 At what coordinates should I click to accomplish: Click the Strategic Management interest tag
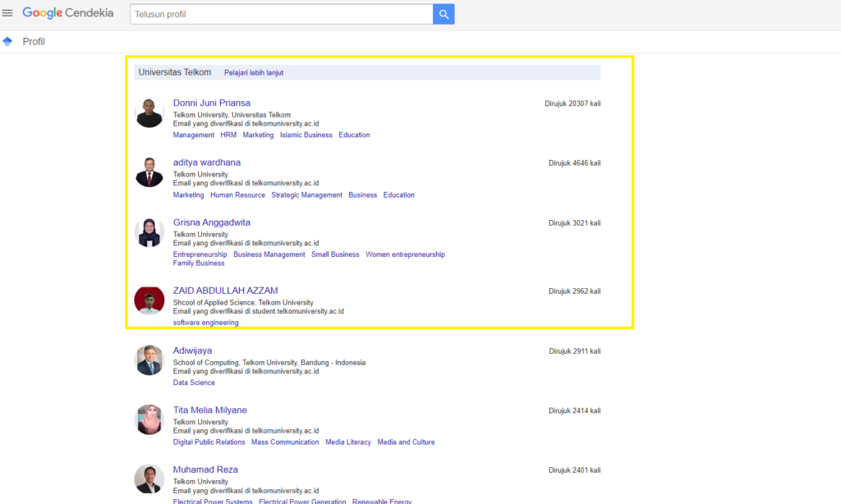point(306,195)
